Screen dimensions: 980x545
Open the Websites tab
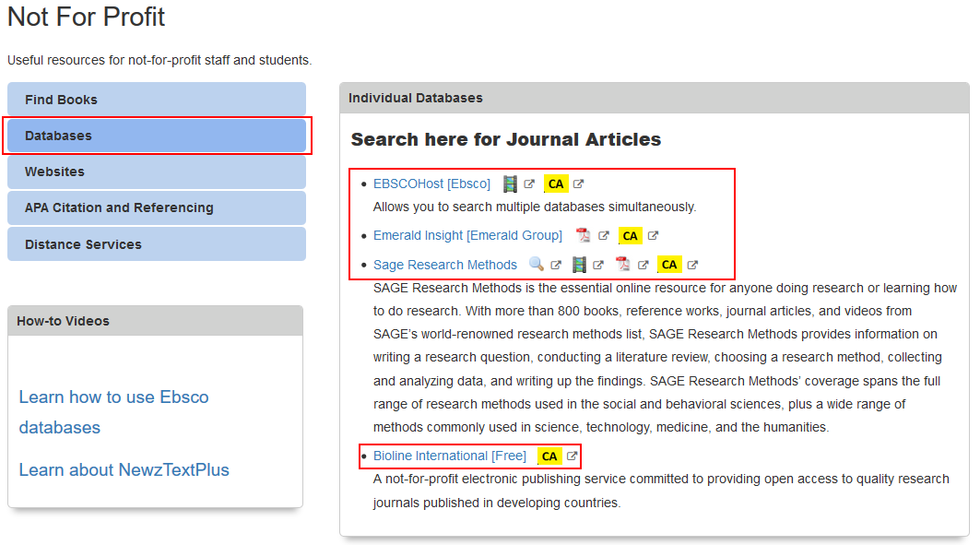pos(157,172)
